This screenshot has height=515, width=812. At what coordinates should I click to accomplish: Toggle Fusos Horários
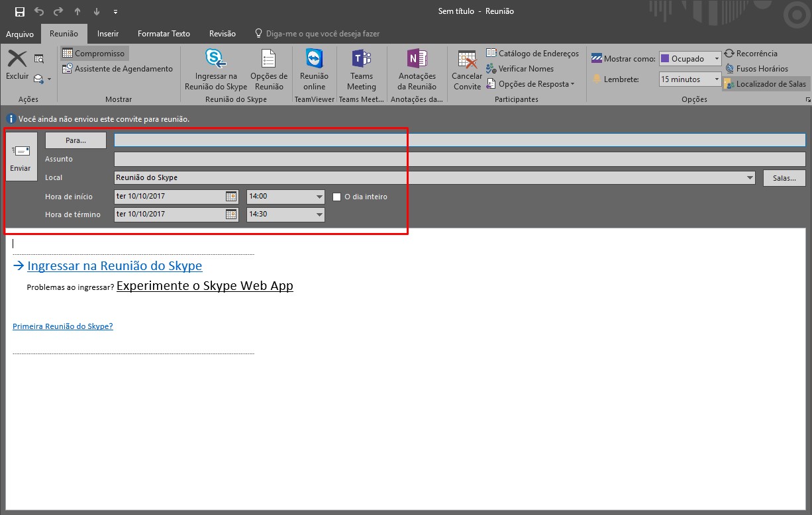[x=756, y=69]
